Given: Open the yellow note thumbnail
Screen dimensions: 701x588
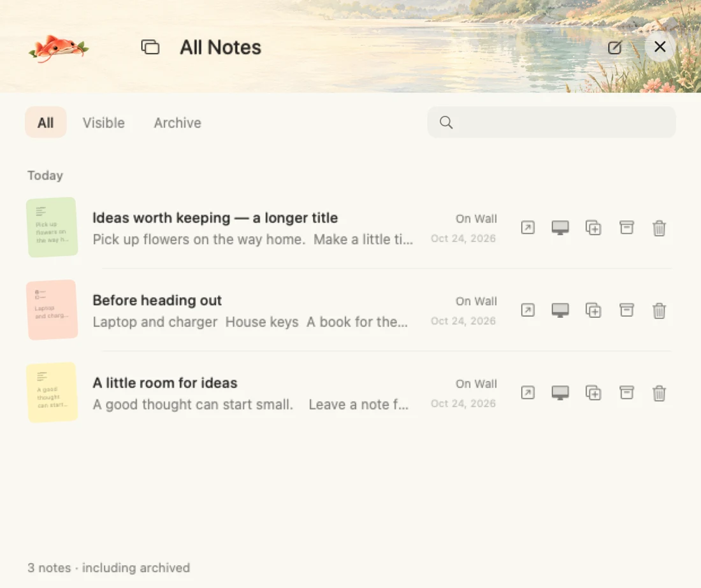Looking at the screenshot, I should tap(52, 392).
